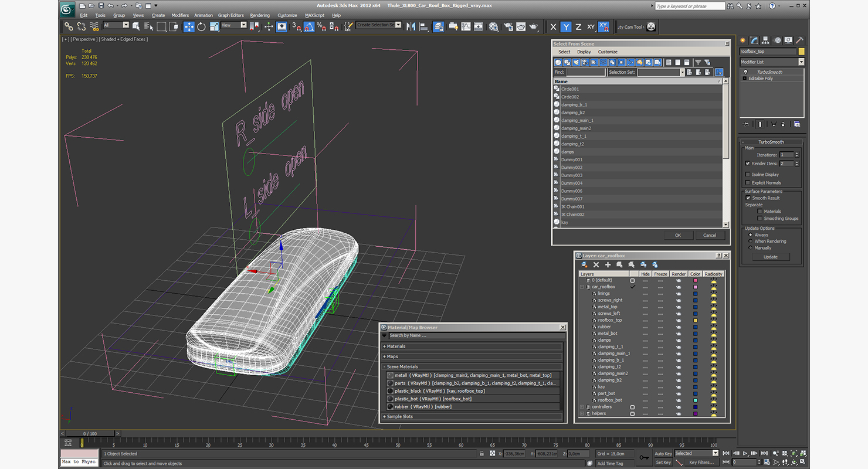The width and height of the screenshot is (868, 469).
Task: Toggle the Percent Snap icon
Action: click(x=321, y=26)
